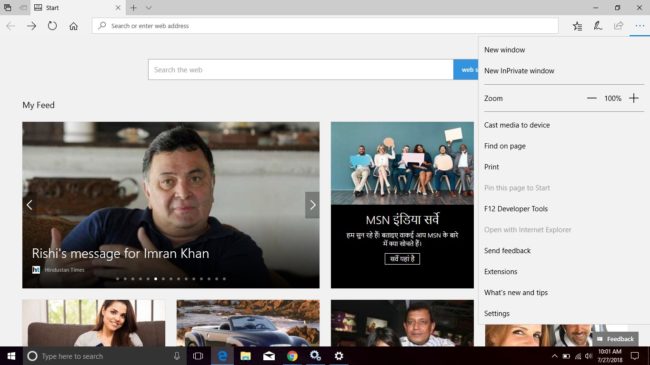The height and width of the screenshot is (365, 650).
Task: Click the Cortana circle icon
Action: click(x=32, y=356)
